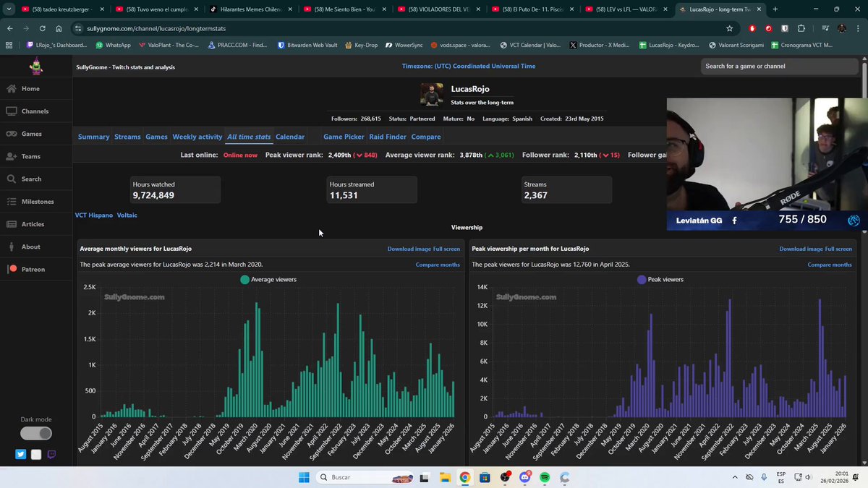The image size is (868, 488).
Task: Open peak viewership chart in Full screen
Action: 838,249
